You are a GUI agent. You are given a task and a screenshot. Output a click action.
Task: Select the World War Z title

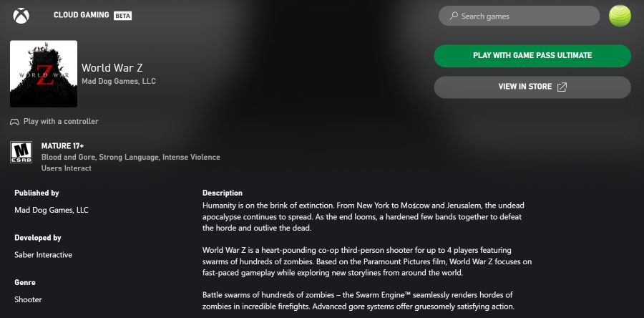[111, 68]
